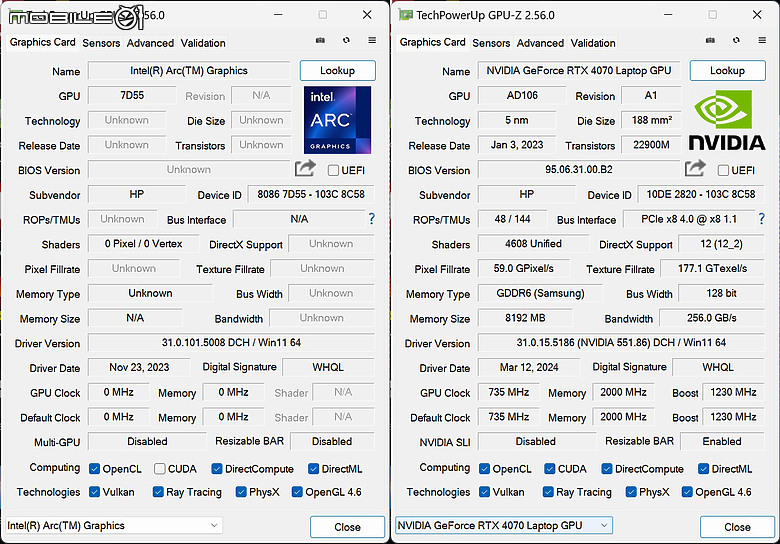
Task: Toggle PhysX checkbox in NVIDIA window
Action: (x=631, y=492)
